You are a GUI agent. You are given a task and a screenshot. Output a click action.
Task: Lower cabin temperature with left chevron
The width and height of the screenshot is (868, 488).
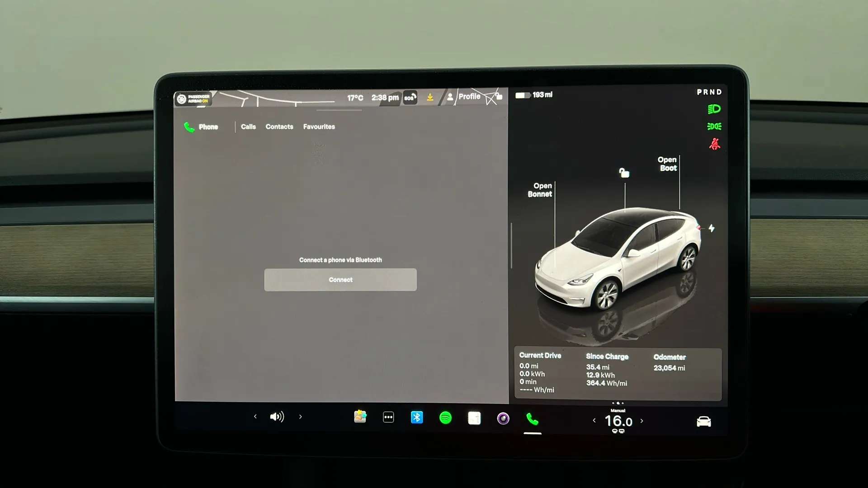coord(594,421)
